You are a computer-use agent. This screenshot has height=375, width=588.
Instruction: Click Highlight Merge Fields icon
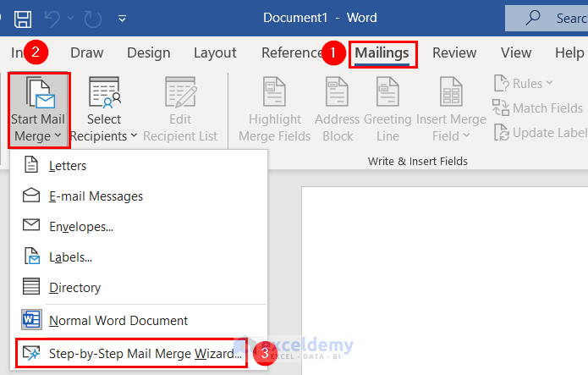pyautogui.click(x=274, y=91)
